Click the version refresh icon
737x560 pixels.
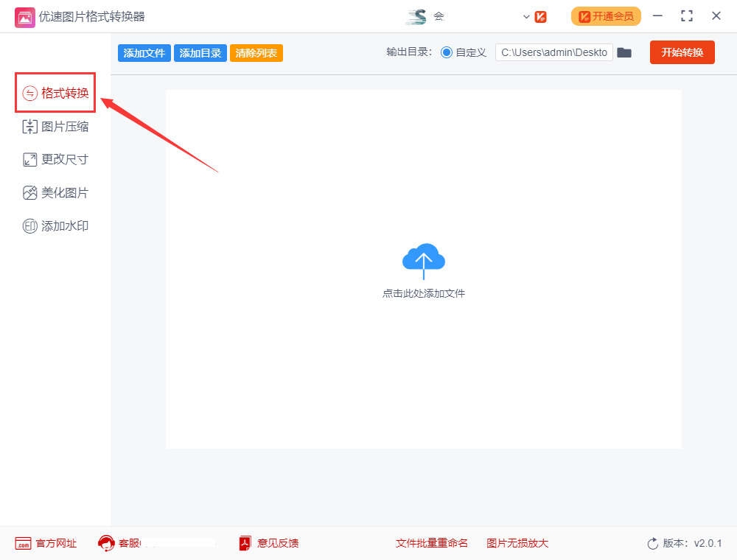point(653,544)
